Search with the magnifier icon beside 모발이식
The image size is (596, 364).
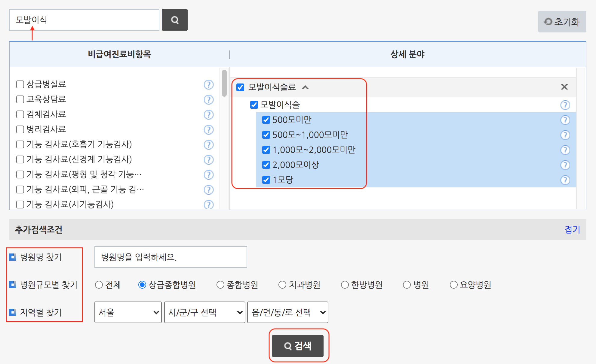click(175, 20)
